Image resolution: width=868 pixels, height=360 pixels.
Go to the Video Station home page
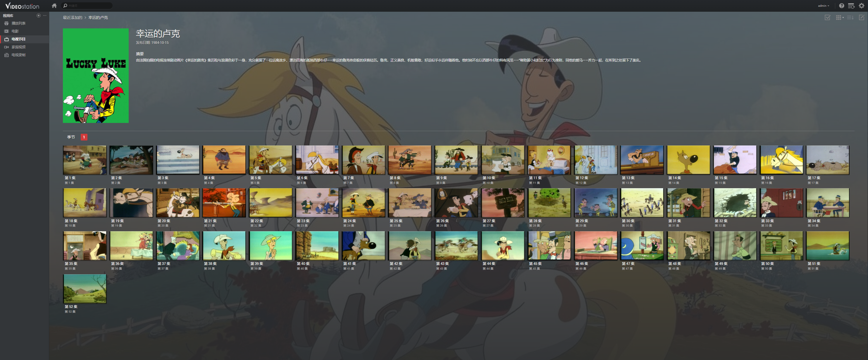click(x=54, y=5)
